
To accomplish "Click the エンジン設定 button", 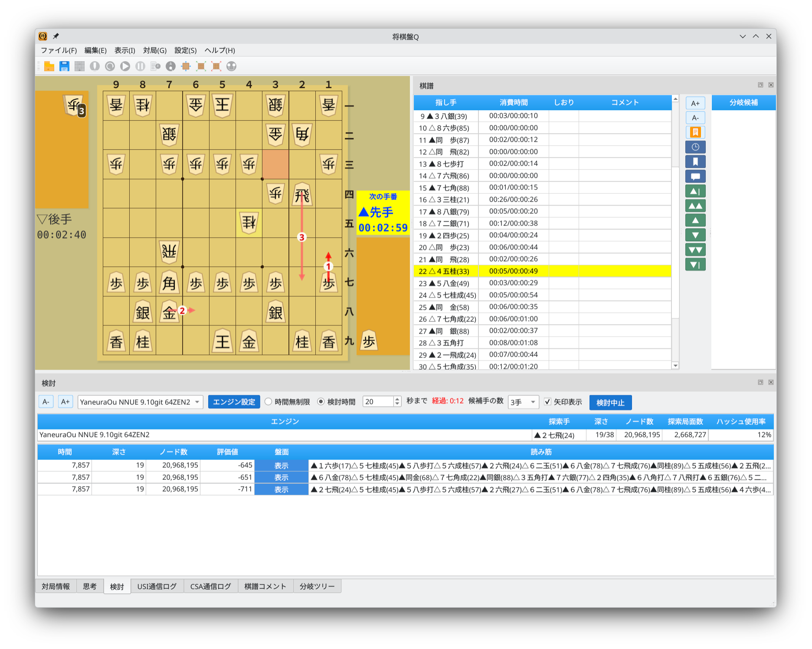I will 234,402.
